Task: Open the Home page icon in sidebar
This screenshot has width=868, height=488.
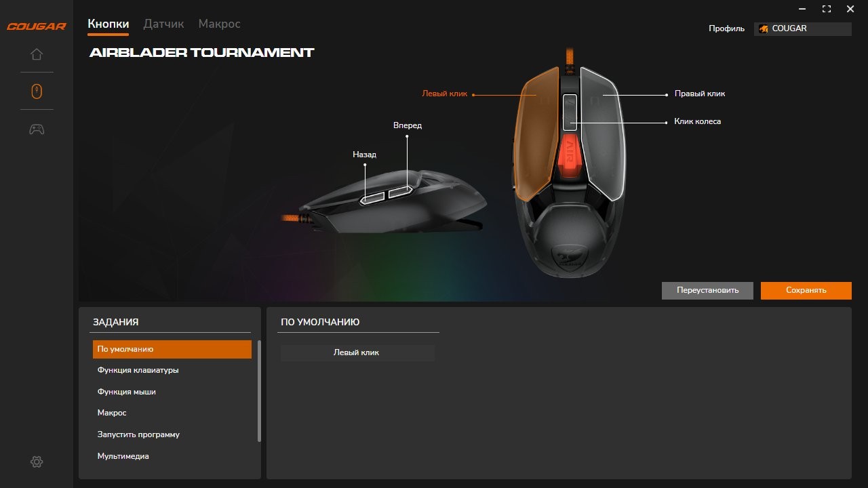Action: click(37, 55)
